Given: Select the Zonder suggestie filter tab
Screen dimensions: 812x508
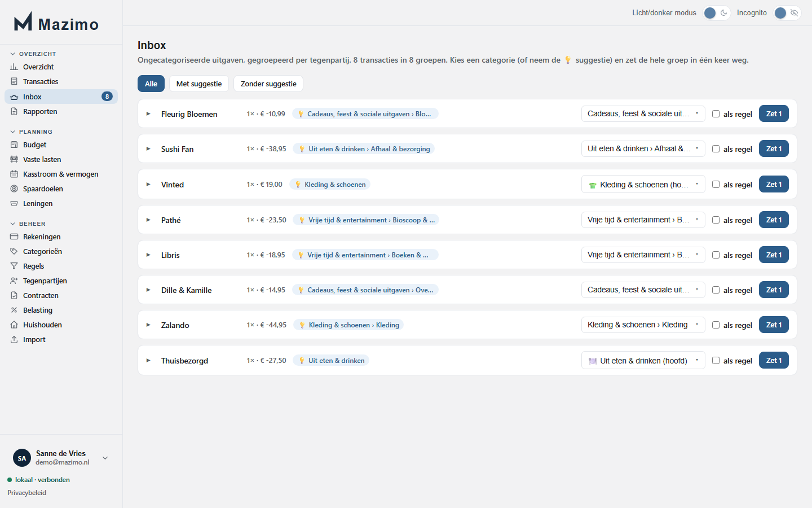Looking at the screenshot, I should 268,84.
